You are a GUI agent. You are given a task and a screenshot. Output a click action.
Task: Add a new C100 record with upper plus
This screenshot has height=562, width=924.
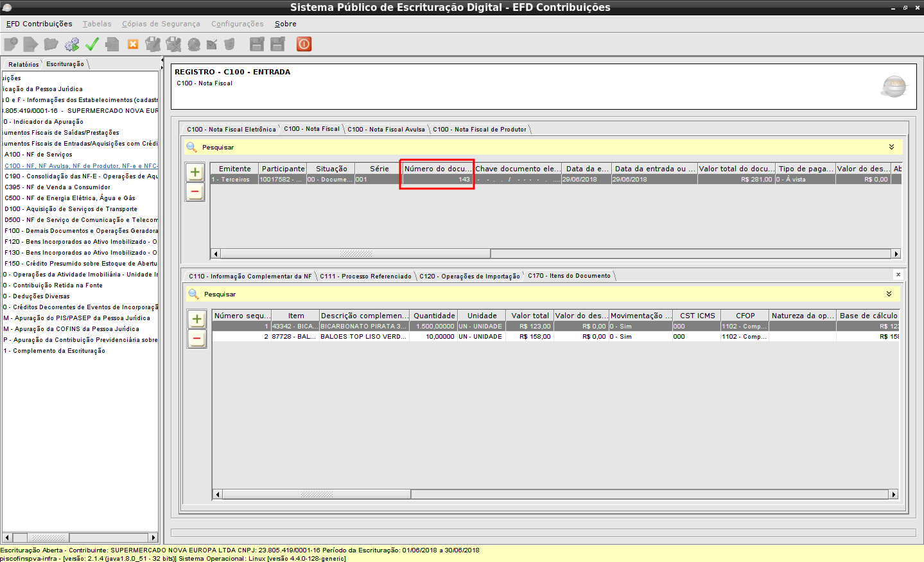click(x=195, y=172)
